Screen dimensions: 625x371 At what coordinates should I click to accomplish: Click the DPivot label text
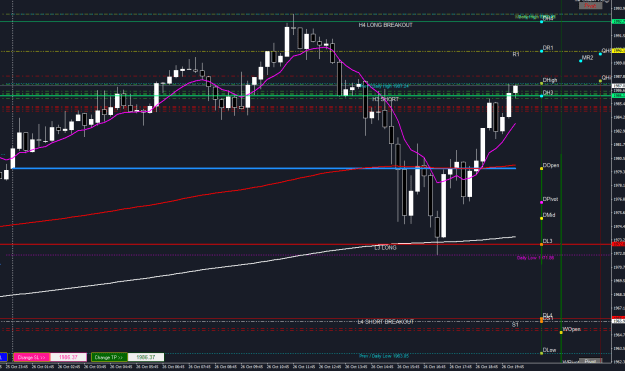click(x=550, y=199)
